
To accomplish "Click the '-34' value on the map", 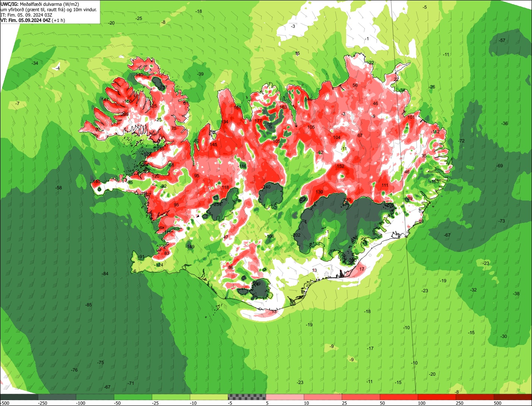I will coord(35,63).
